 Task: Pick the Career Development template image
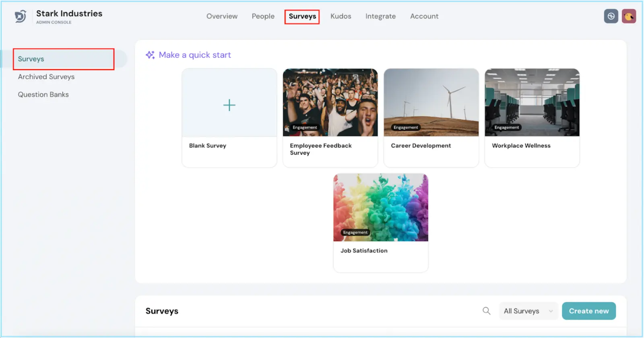pos(431,102)
